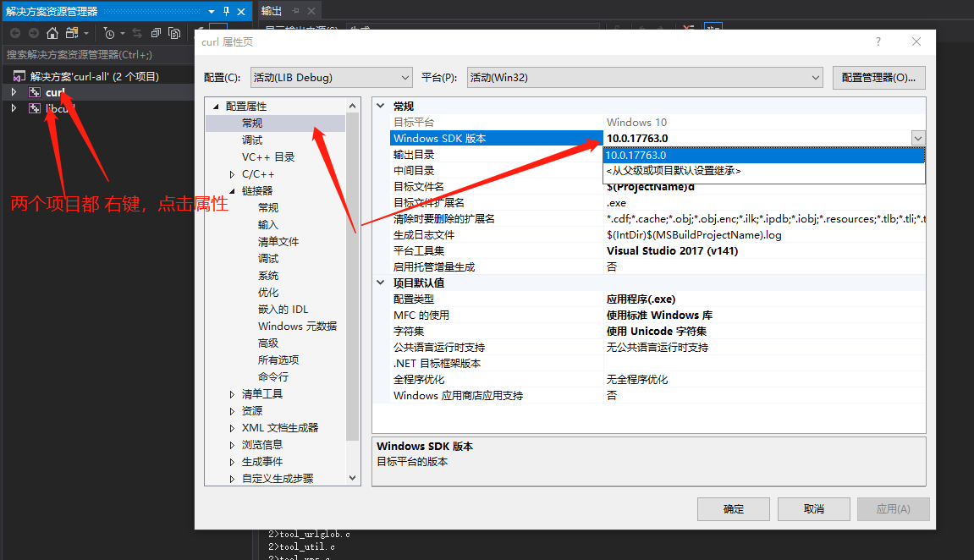Select 命令行 under 链接器
Screen dimensions: 974x560
click(273, 376)
